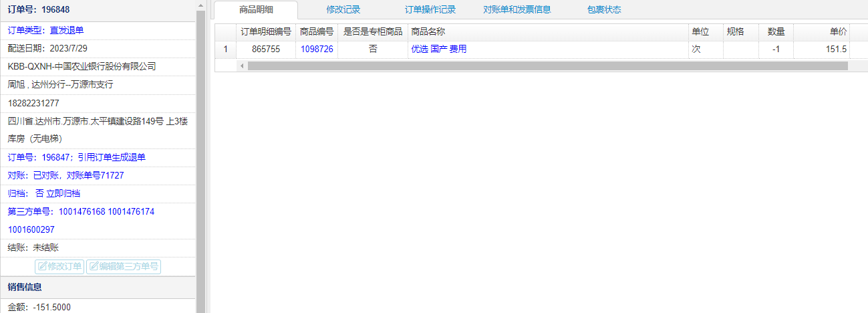The height and width of the screenshot is (313, 868).
Task: Click contact 周旭, 达州分行--万源市支行
Action: click(x=60, y=85)
